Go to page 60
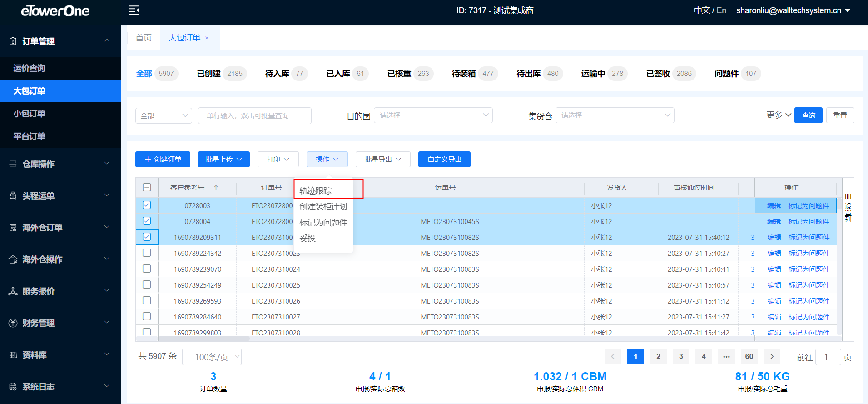Screen dimensions: 868x404 click(749, 357)
